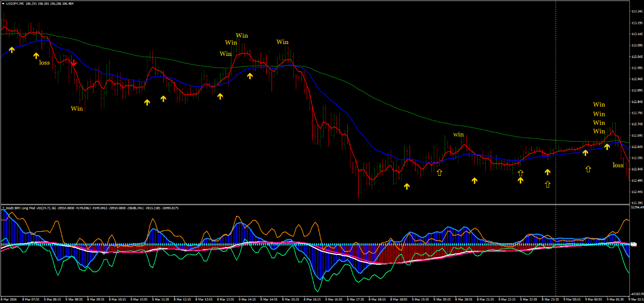The height and width of the screenshot is (303, 644).
Task: Click the 112.395 price at the bottom of the price scale
Action: 637,203
